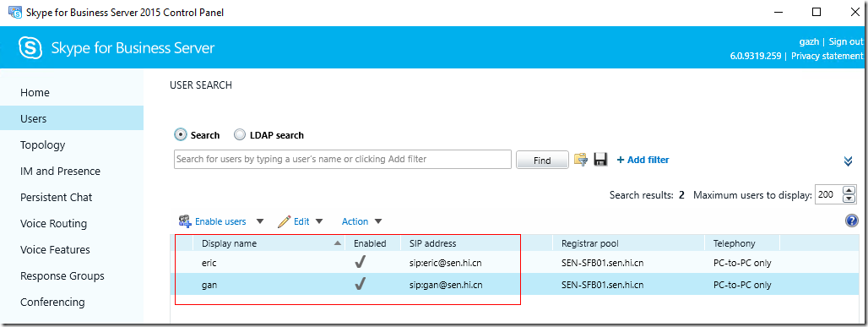Click the Registrar pool column header
The height and width of the screenshot is (327, 868).
point(590,243)
